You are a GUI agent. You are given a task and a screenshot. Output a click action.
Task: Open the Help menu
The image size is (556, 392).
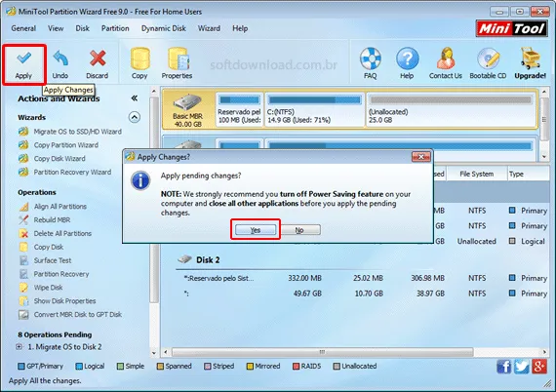point(240,28)
